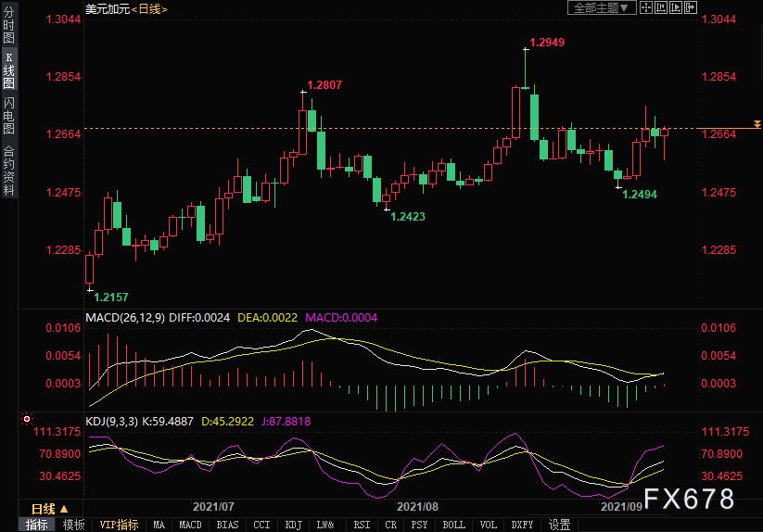Open the 全部主题 theme dropdown
The image size is (763, 532).
(601, 8)
